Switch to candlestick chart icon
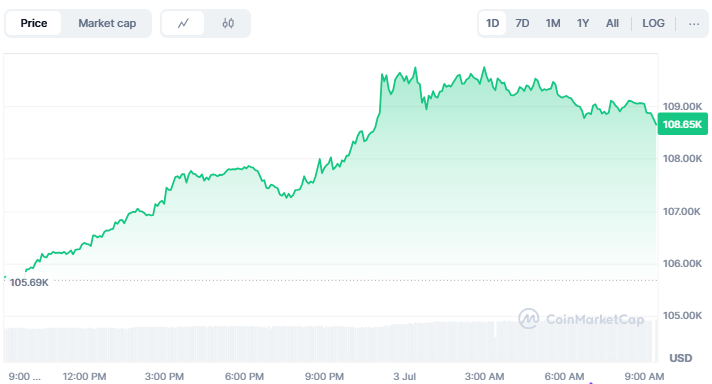The width and height of the screenshot is (712, 384). (x=228, y=23)
